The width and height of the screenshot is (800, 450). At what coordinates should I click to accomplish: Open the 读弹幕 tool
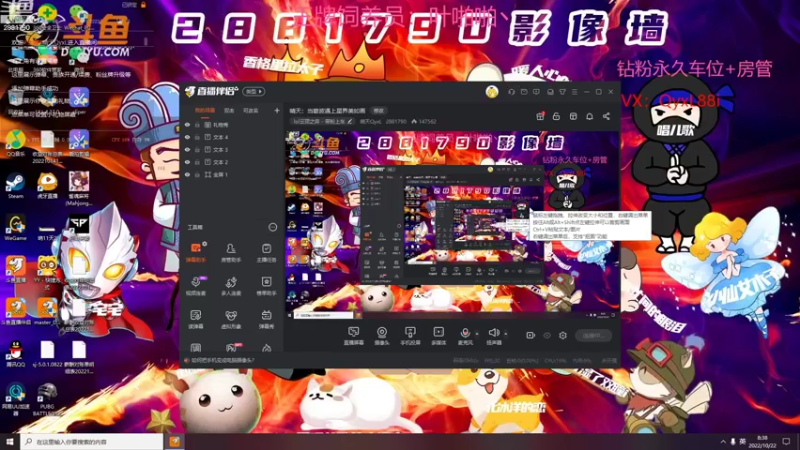[196, 319]
